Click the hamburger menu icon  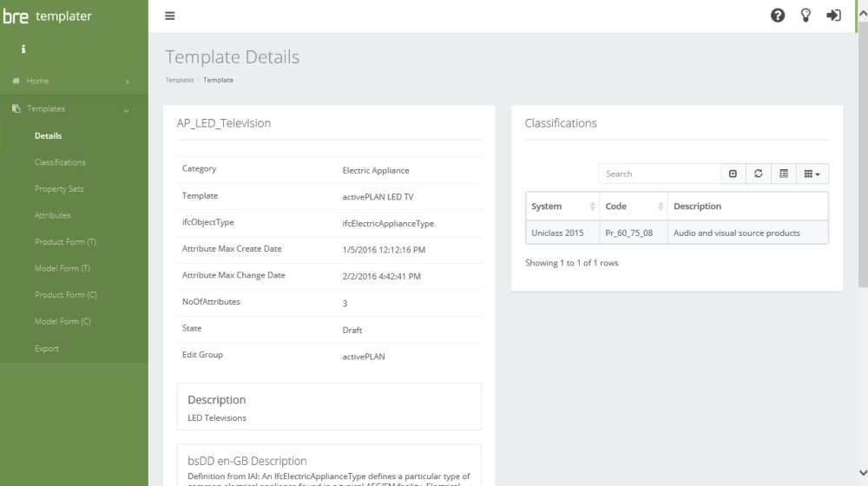170,16
